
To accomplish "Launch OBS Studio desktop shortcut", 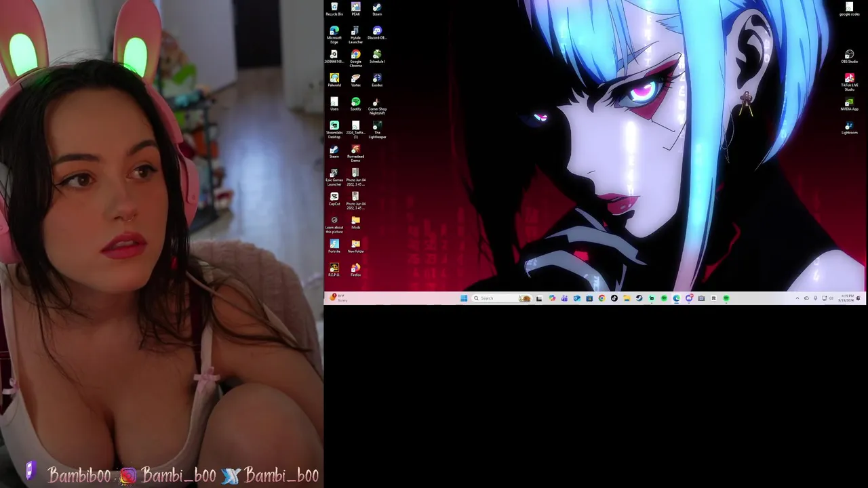I will (849, 57).
